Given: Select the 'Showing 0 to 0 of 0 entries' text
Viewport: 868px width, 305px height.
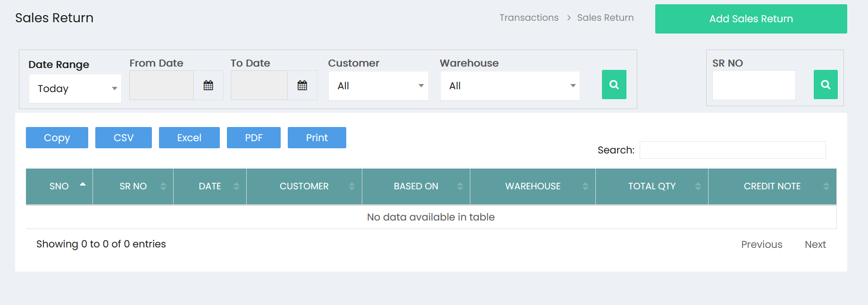Looking at the screenshot, I should 101,244.
